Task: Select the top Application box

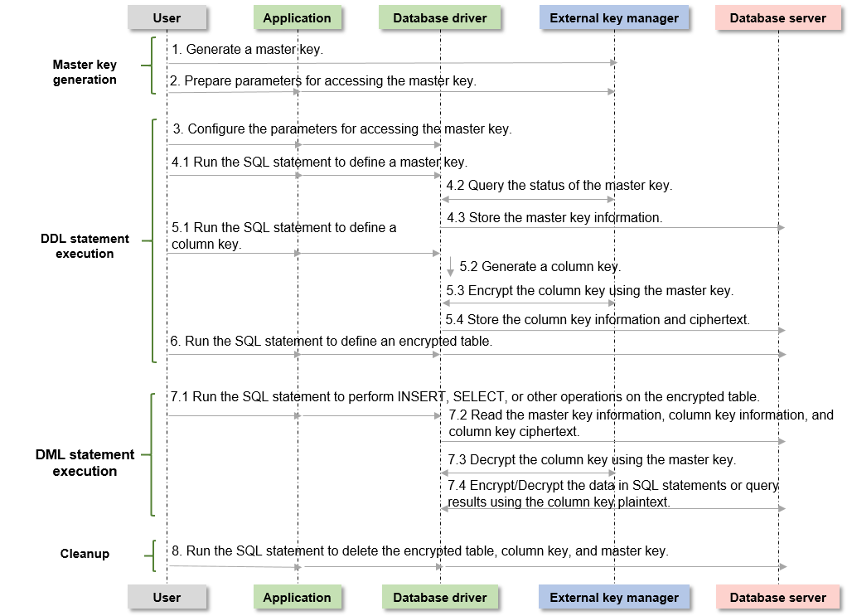Action: (297, 17)
